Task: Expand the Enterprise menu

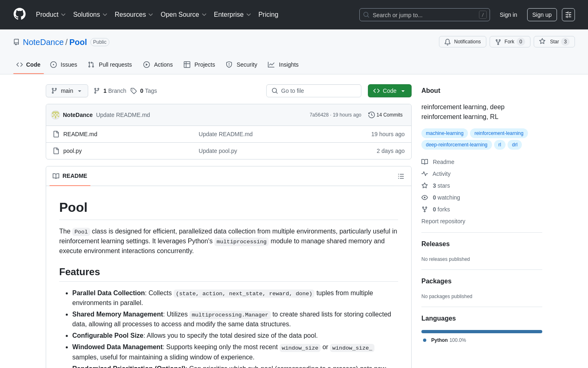Action: pyautogui.click(x=232, y=15)
